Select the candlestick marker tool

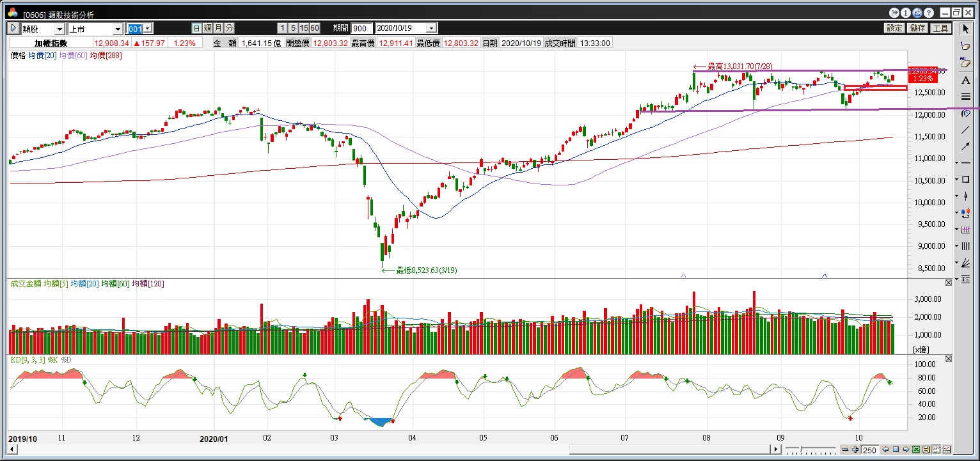point(966,195)
